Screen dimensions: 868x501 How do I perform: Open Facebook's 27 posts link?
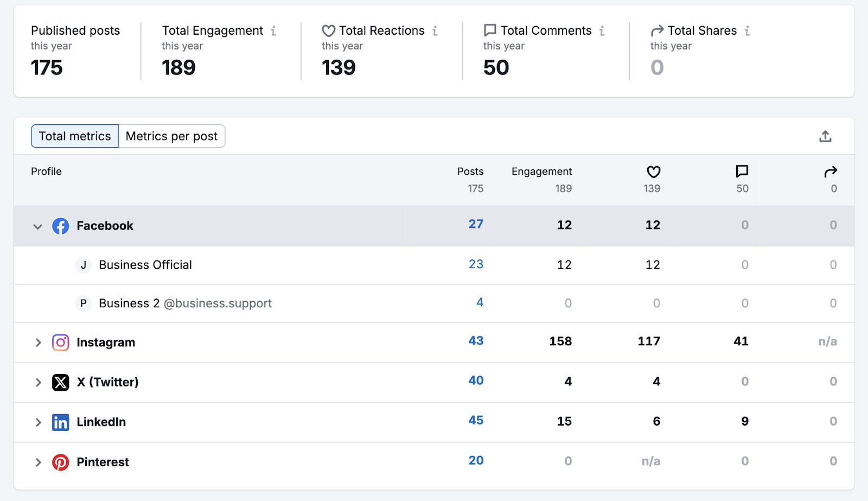[476, 224]
